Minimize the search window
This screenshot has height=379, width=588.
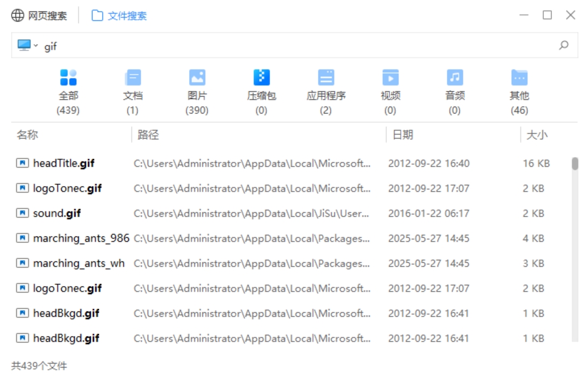point(524,15)
